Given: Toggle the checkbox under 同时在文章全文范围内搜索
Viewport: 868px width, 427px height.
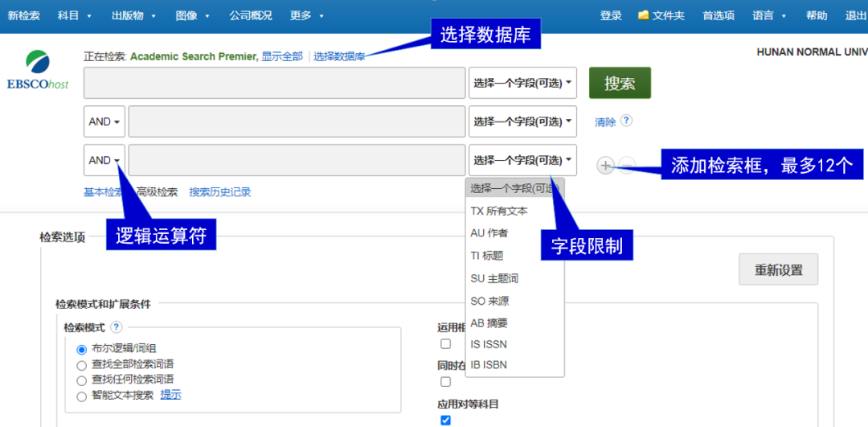Looking at the screenshot, I should click(445, 382).
